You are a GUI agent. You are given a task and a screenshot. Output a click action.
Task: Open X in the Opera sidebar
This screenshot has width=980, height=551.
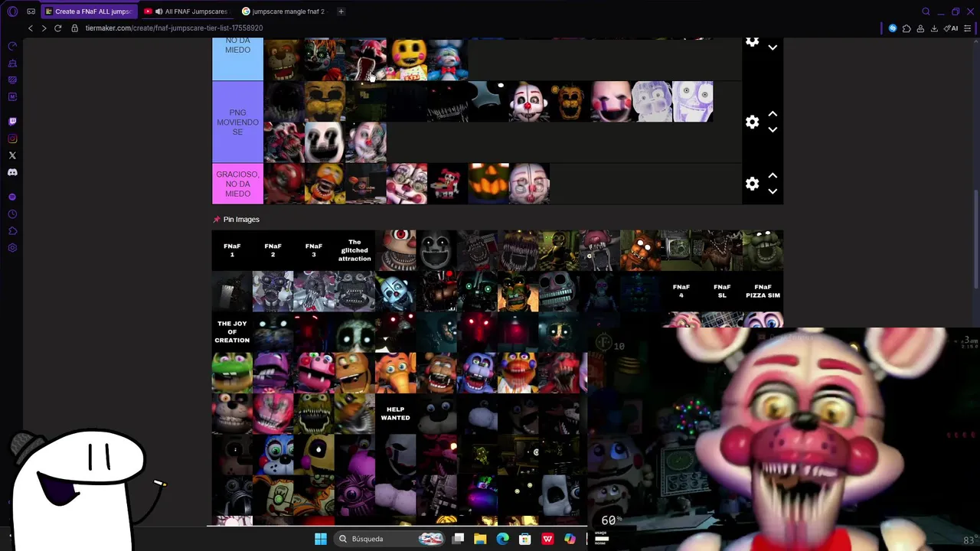[x=12, y=155]
